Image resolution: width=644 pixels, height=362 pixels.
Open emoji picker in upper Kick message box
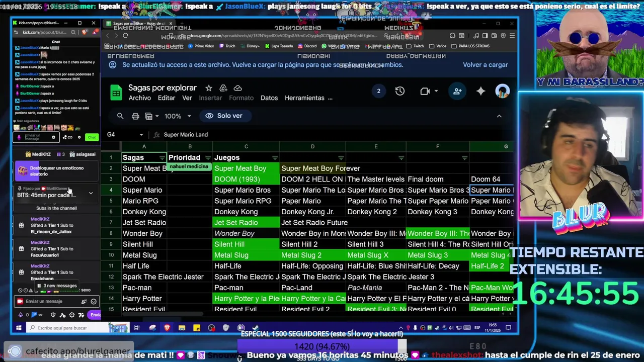53,137
